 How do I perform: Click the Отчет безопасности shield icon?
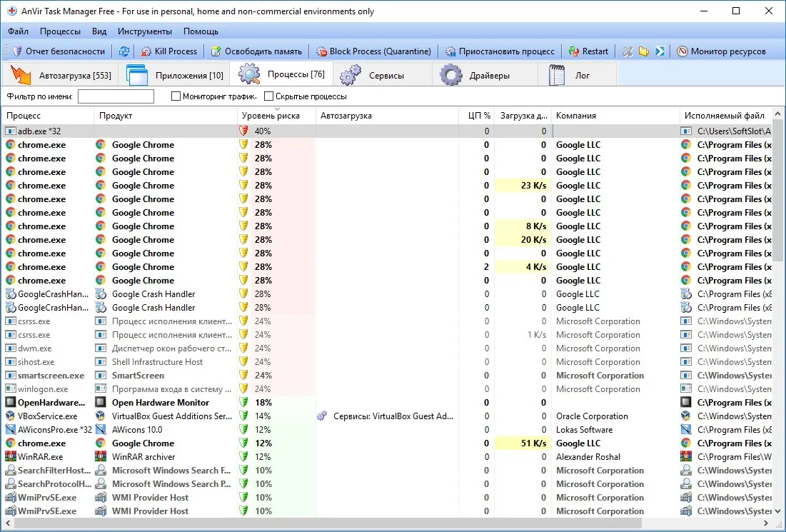coord(17,51)
